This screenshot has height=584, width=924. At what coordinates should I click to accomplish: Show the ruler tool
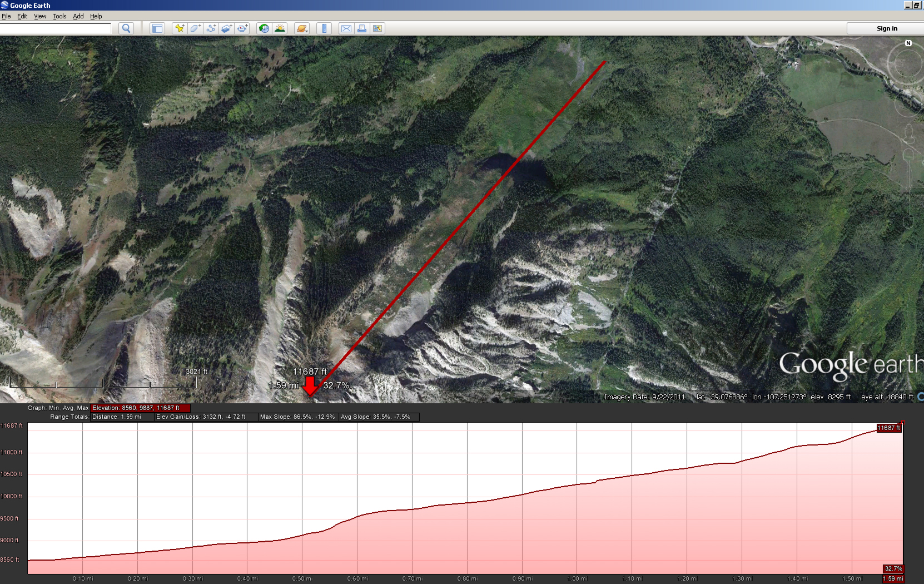[x=324, y=28]
